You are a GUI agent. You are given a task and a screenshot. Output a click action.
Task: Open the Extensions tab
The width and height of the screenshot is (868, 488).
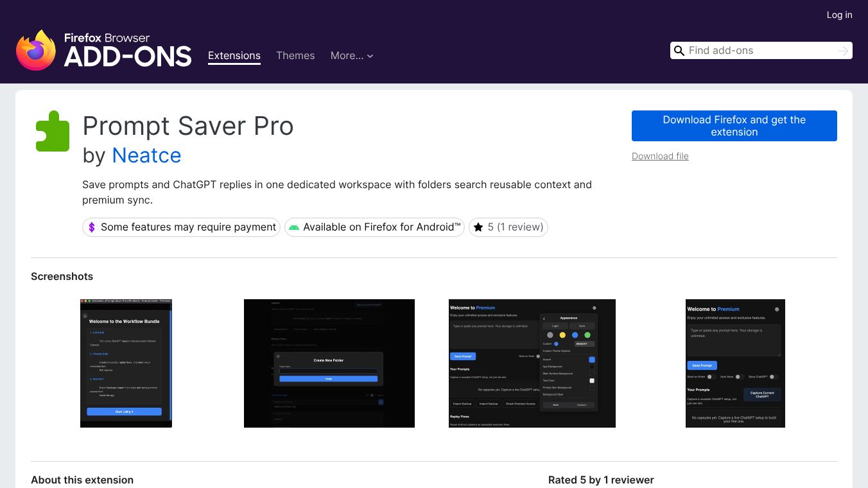click(234, 56)
